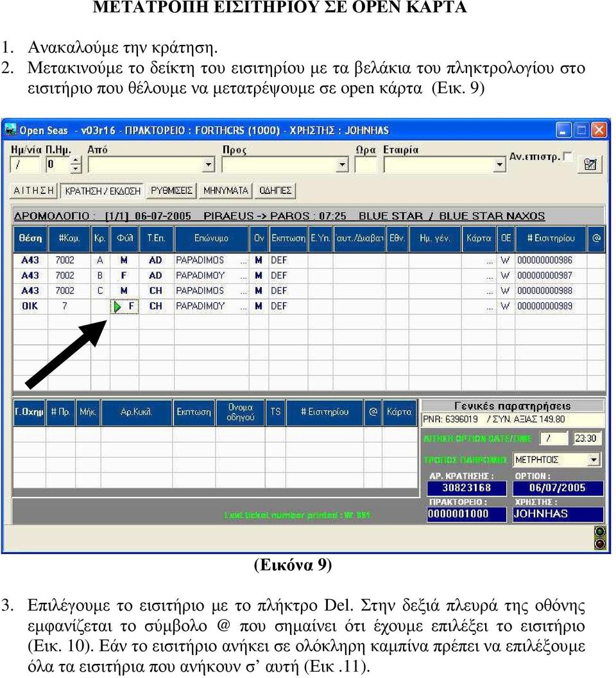This screenshot has width=616, height=678.
Task: Click the green traffic light indicator
Action: (599, 532)
